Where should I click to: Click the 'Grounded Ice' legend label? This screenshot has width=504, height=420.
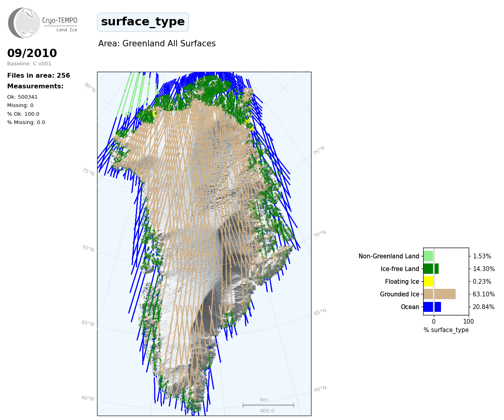pyautogui.click(x=399, y=294)
